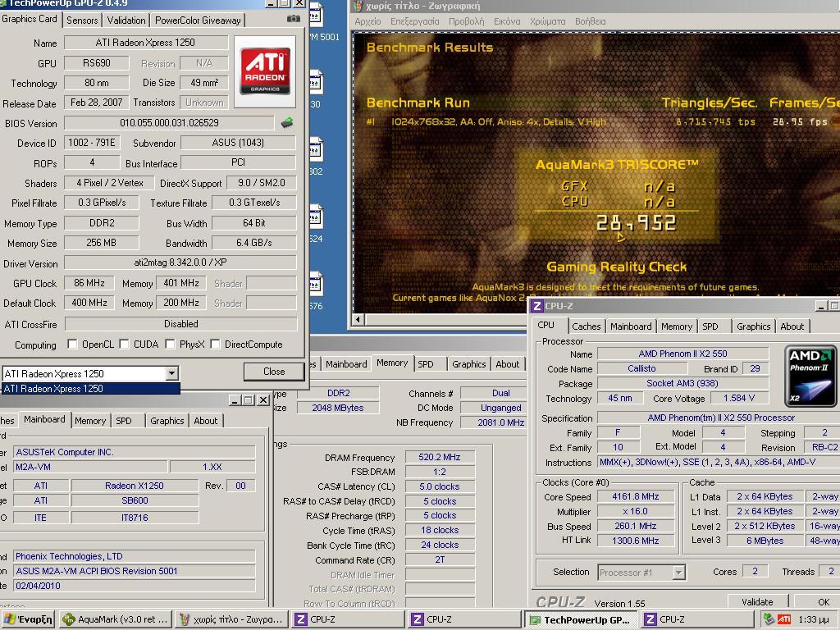840x630 pixels.
Task: Open the Start button on the taskbar
Action: click(x=29, y=619)
